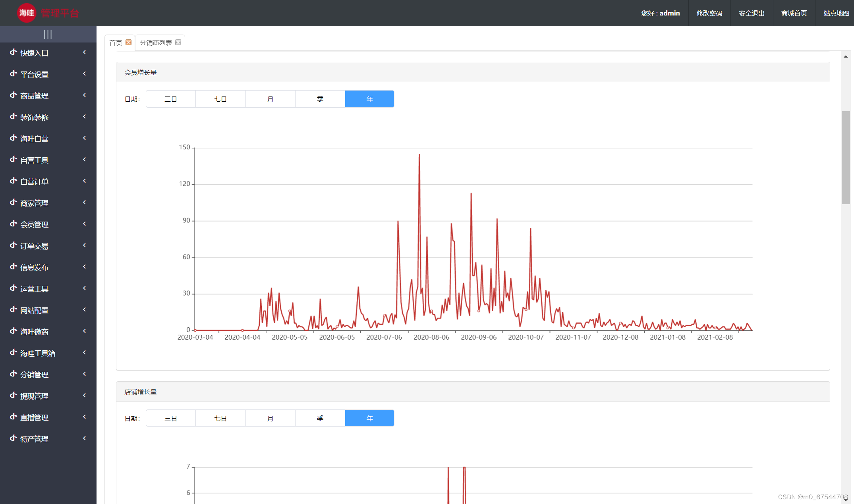
Task: Click icon beside 商品管理 menu
Action: [14, 95]
